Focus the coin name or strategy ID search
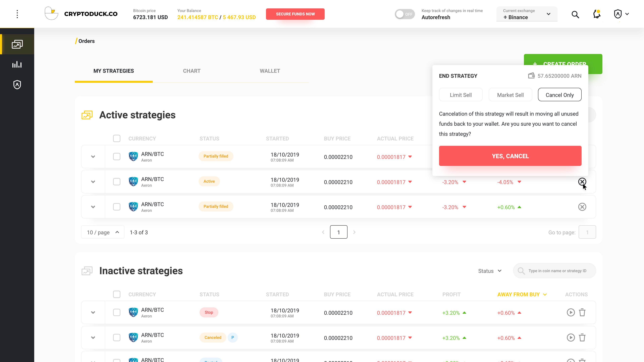 [x=554, y=271]
